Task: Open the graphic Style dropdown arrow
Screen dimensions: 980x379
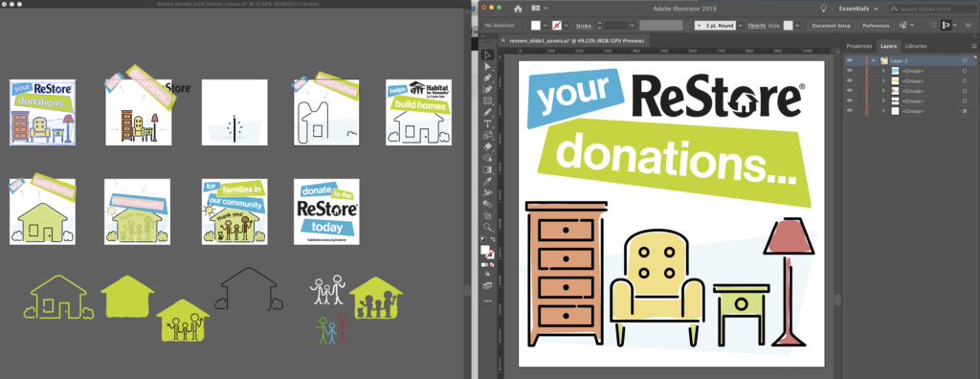Action: pyautogui.click(x=797, y=25)
